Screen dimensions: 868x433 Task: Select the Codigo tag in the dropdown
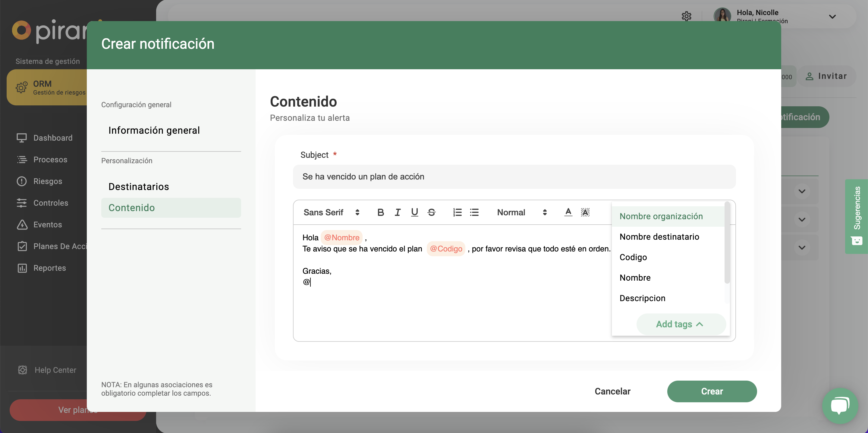pos(633,257)
